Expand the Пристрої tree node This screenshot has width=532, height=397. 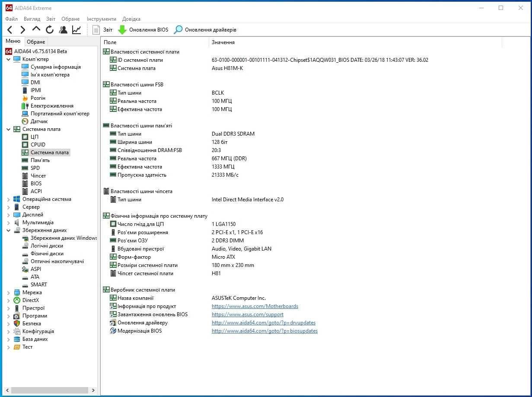point(9,308)
